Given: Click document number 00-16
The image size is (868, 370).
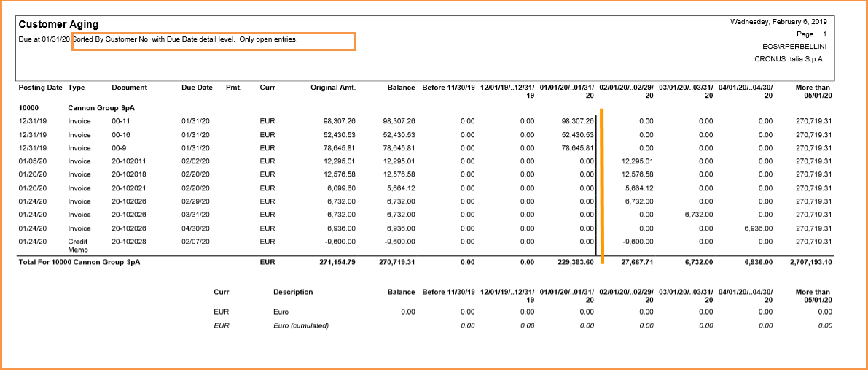Looking at the screenshot, I should [x=121, y=135].
